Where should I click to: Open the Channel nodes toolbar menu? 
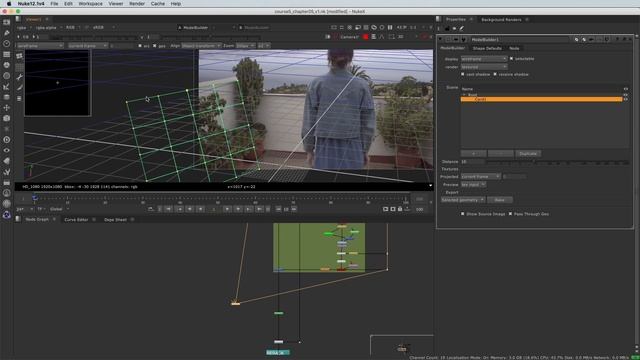pos(7,54)
